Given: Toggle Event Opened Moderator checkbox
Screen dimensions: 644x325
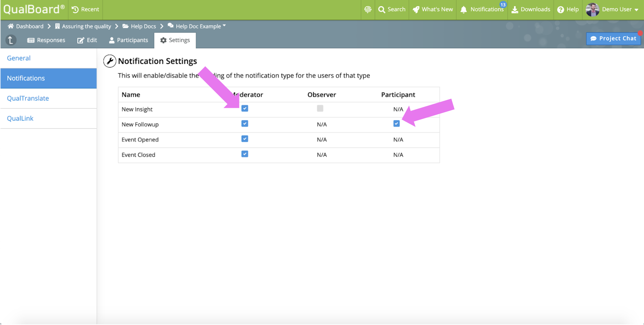Looking at the screenshot, I should pyautogui.click(x=245, y=139).
